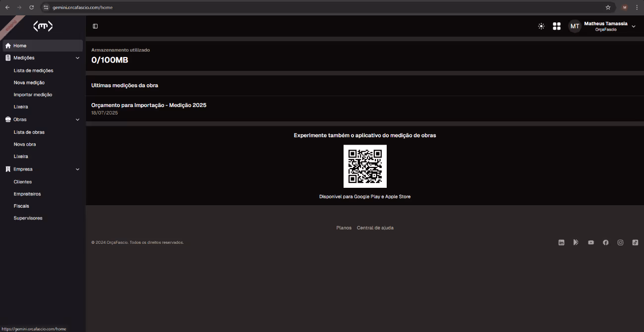Open Lista de obras
Image resolution: width=644 pixels, height=332 pixels.
(29, 132)
